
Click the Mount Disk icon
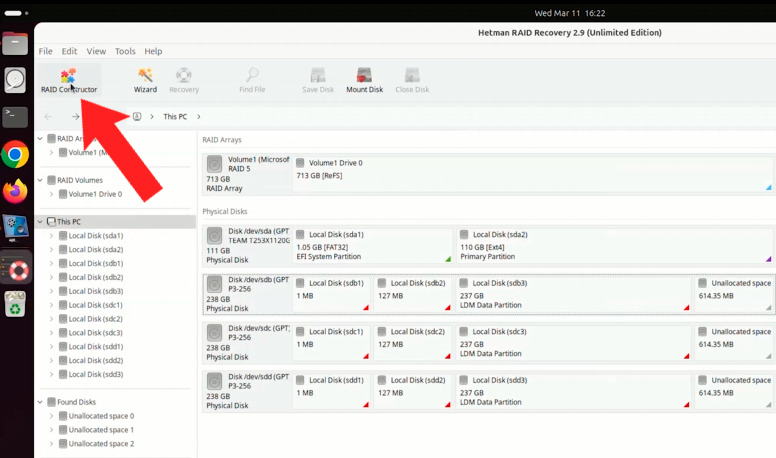364,81
